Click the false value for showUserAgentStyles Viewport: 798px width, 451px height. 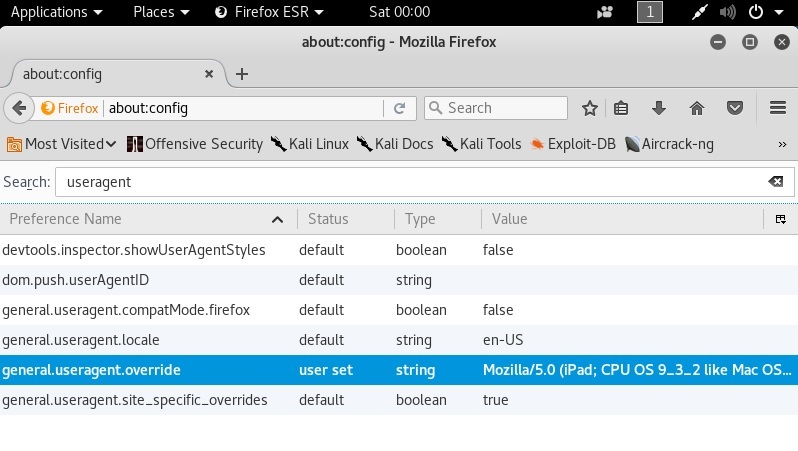[x=498, y=250]
